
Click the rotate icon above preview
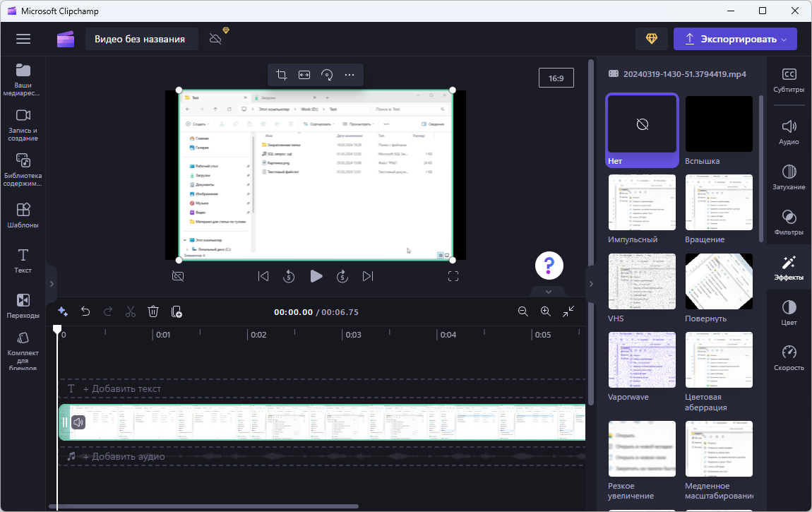coord(327,75)
